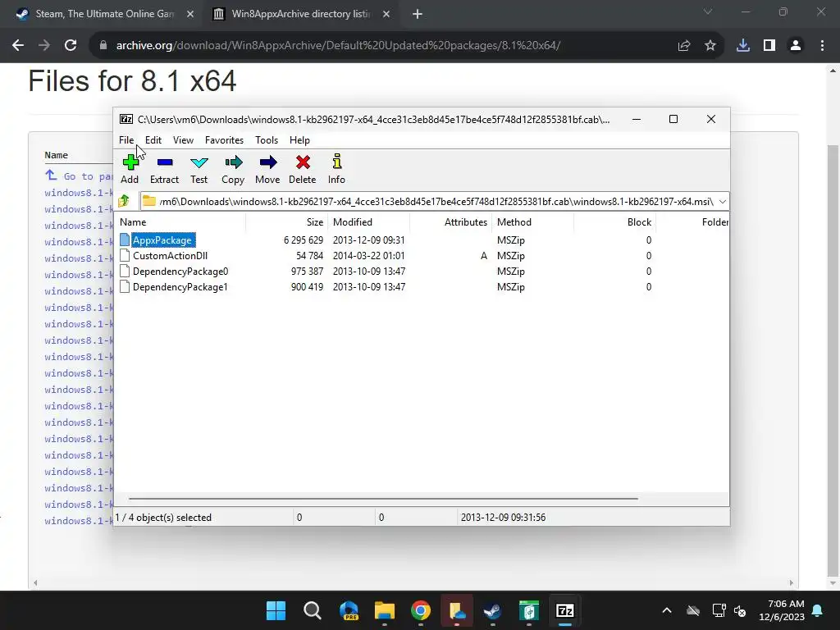
Task: Go back in Chrome history
Action: 18,46
